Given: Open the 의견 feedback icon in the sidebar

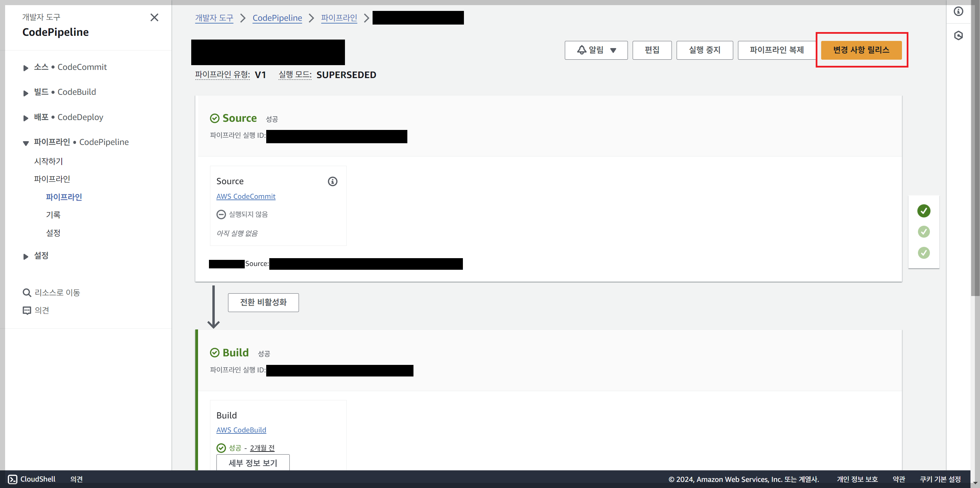Looking at the screenshot, I should pos(27,310).
